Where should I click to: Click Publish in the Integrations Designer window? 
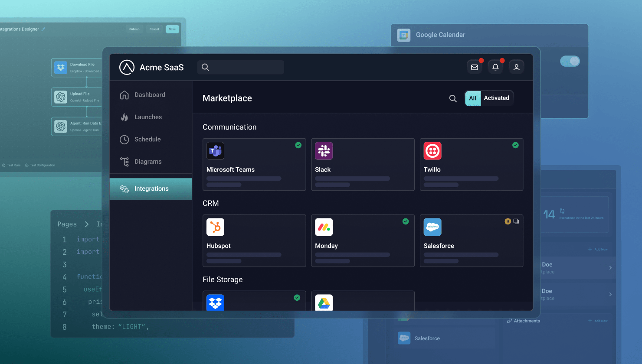[x=134, y=29]
